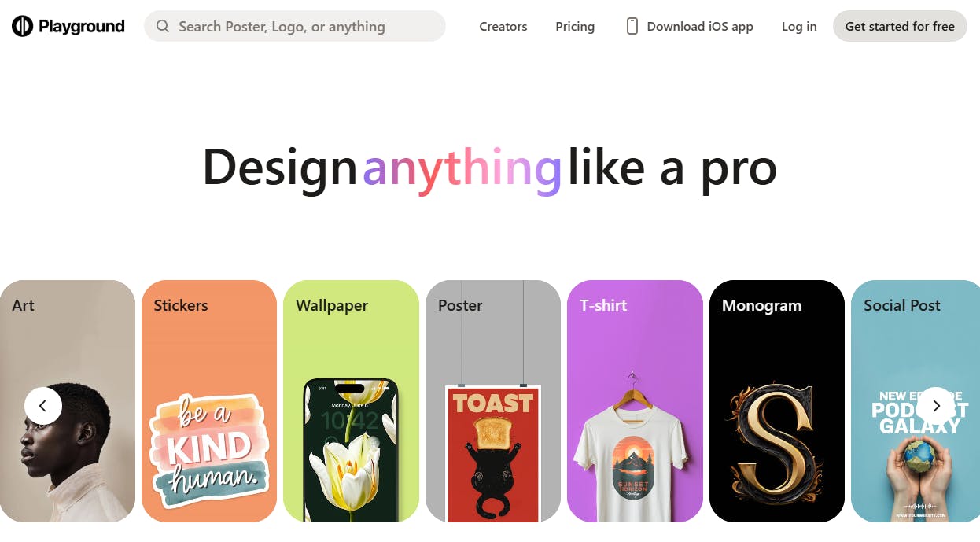Click the Playground brand name text

[x=82, y=27]
